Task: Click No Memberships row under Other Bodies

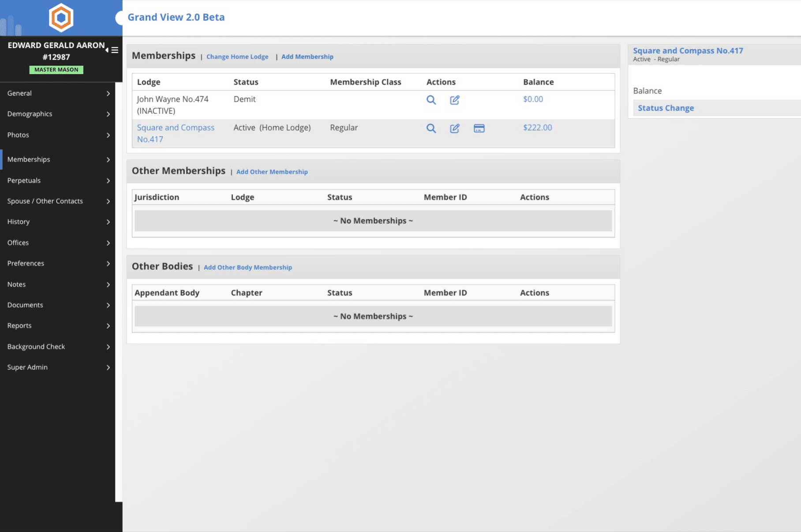Action: (373, 316)
